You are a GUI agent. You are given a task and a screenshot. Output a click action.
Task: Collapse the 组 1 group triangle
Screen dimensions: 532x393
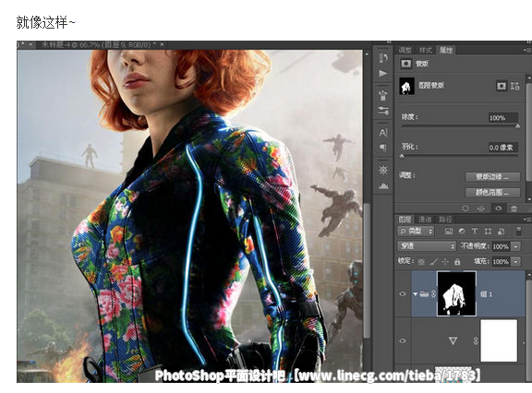click(x=416, y=294)
